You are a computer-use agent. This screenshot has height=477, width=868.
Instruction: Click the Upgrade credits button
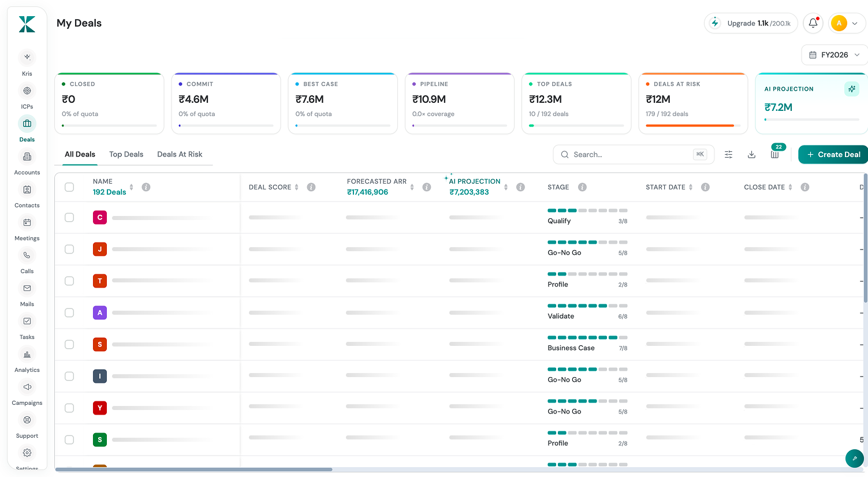click(751, 23)
